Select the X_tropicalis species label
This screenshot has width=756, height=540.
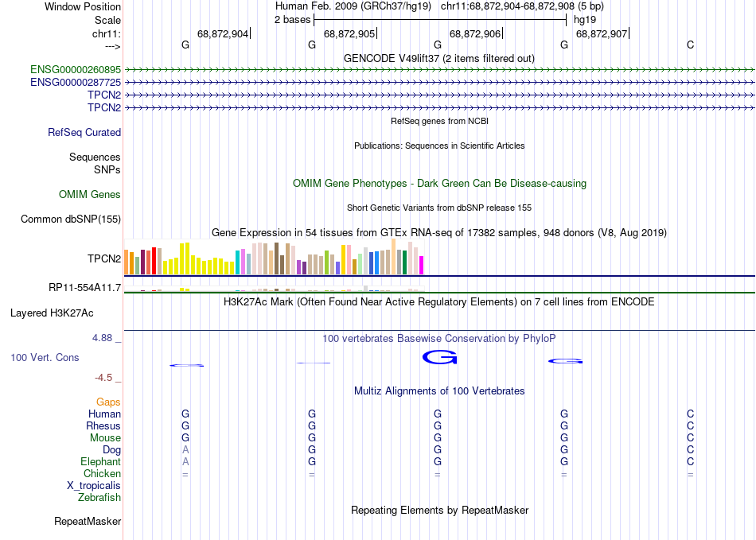(94, 486)
